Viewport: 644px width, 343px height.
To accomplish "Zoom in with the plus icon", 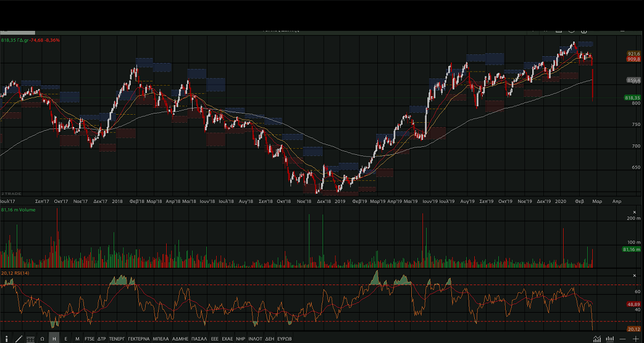I will point(635,339).
